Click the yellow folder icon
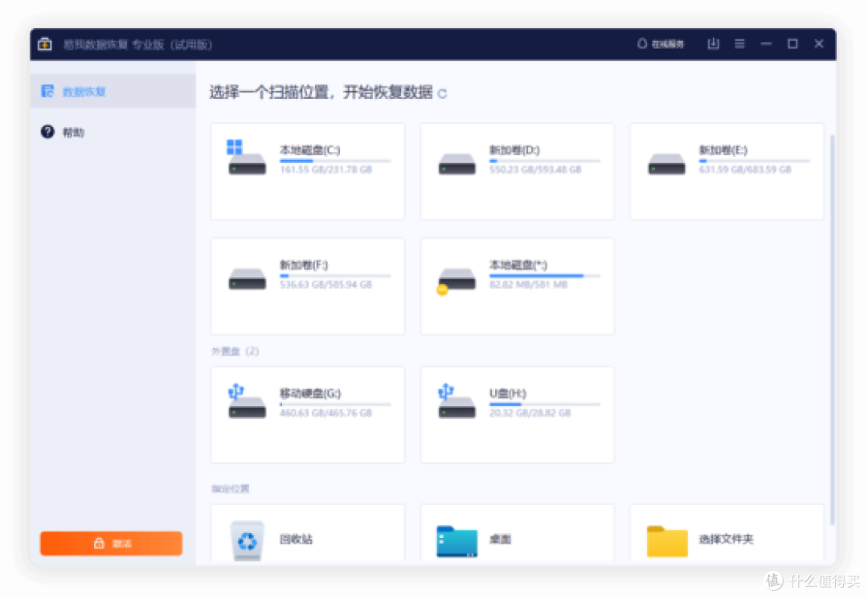 667,541
